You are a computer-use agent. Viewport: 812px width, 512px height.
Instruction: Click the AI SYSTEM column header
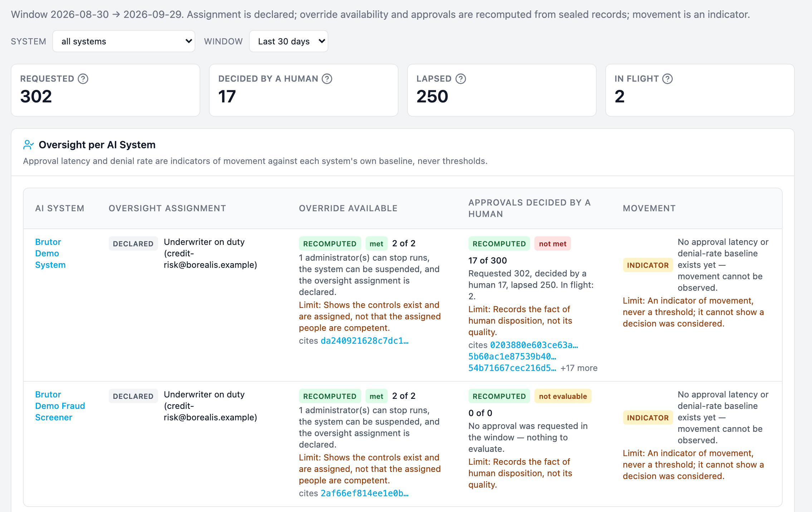(60, 208)
